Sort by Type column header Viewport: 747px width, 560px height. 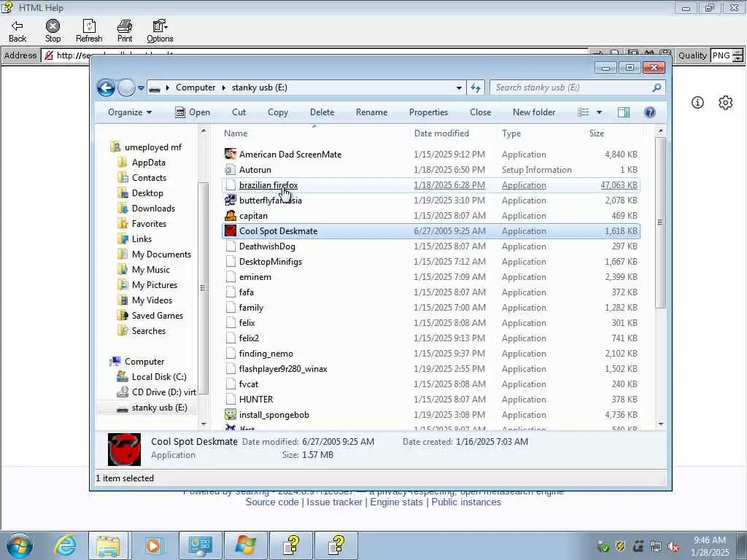(x=511, y=133)
